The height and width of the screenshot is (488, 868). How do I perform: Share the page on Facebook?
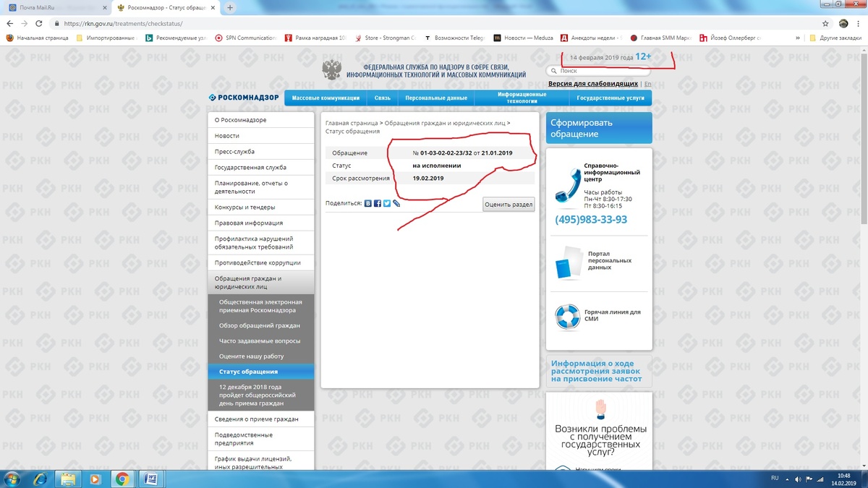click(x=378, y=204)
